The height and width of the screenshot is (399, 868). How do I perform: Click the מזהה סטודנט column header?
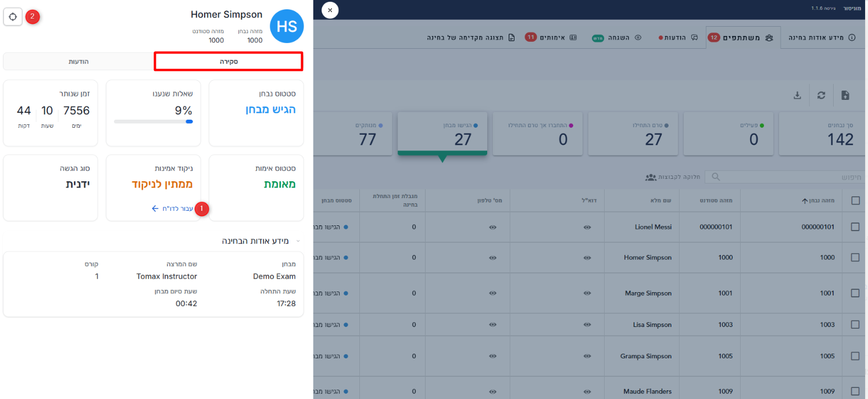tap(715, 200)
